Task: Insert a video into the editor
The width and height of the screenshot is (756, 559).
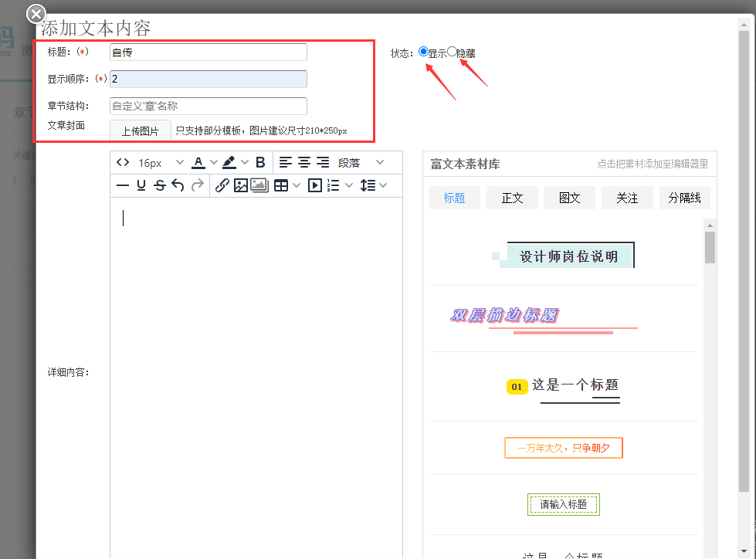Action: pos(315,185)
